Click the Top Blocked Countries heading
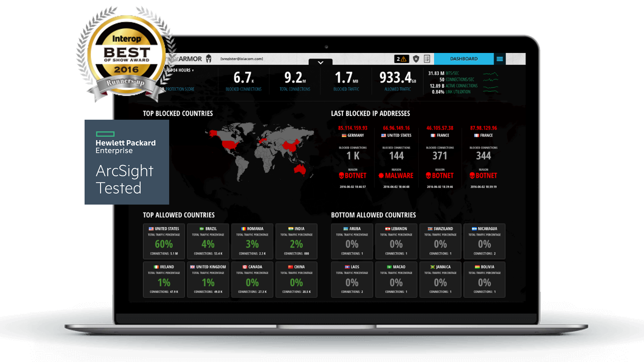 click(x=178, y=114)
